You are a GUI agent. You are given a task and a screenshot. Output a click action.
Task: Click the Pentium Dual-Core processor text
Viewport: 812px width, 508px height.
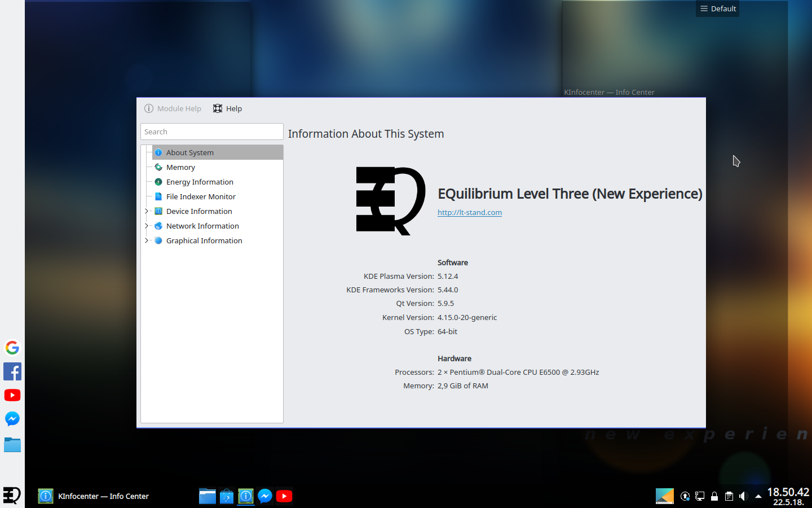(x=518, y=372)
